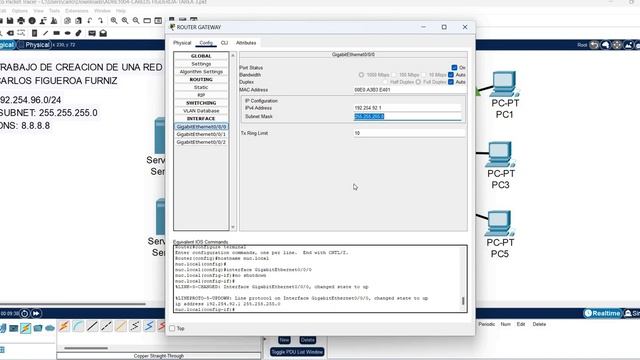This screenshot has width=640, height=360.
Task: Open the Config tab
Action: click(x=206, y=43)
